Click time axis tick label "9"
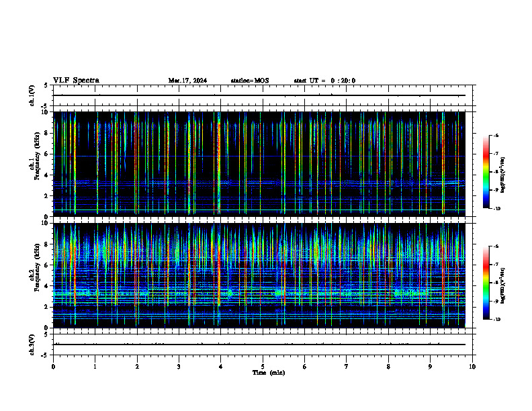 point(430,367)
